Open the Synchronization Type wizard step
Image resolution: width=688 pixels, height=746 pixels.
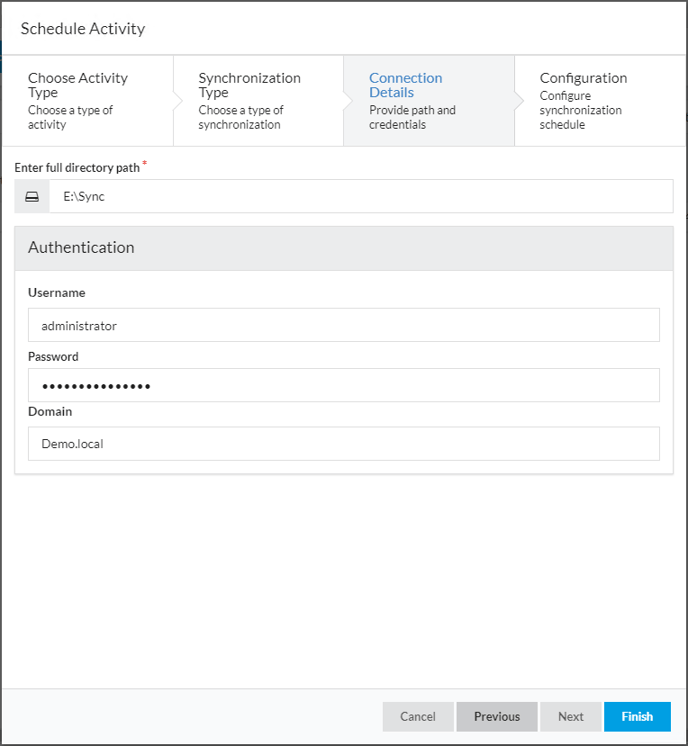click(256, 100)
